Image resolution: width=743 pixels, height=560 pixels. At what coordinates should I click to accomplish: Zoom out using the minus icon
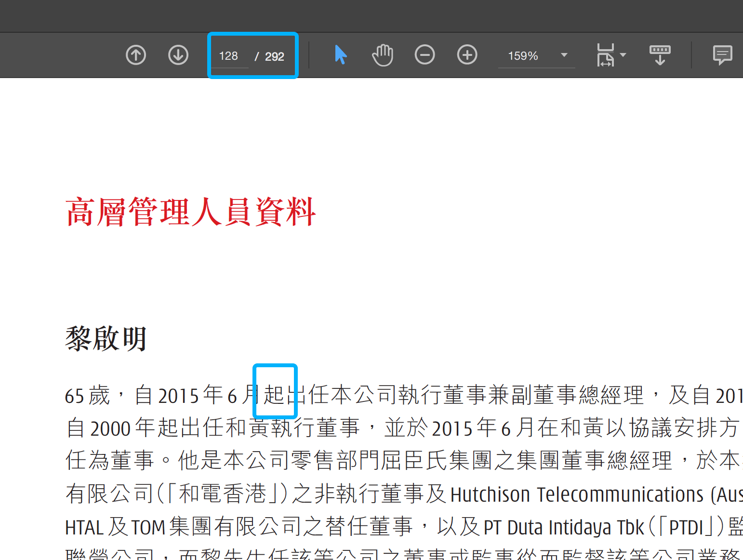425,55
